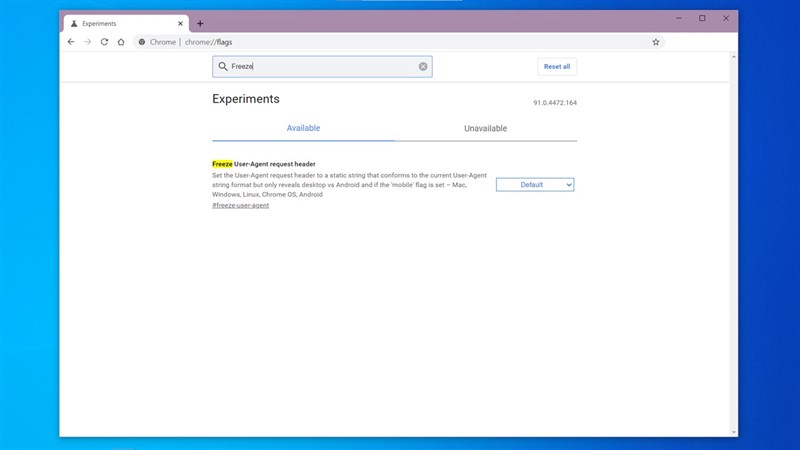Image resolution: width=800 pixels, height=450 pixels.
Task: Bookmark this page with the star icon
Action: (656, 42)
